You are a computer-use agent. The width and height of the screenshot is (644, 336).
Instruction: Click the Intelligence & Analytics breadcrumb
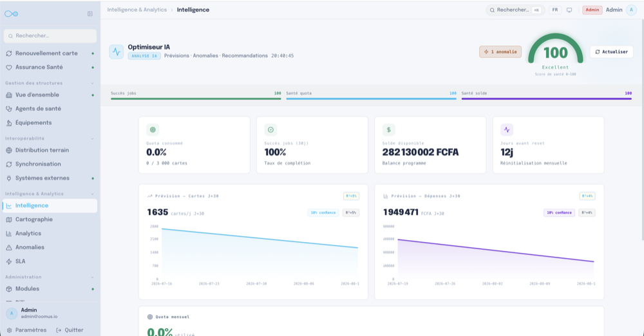click(137, 10)
